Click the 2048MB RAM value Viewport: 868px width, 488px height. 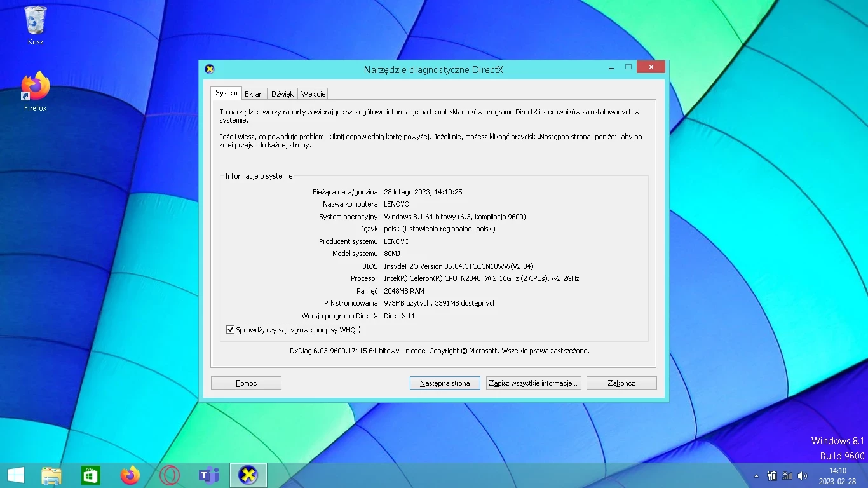click(x=404, y=291)
